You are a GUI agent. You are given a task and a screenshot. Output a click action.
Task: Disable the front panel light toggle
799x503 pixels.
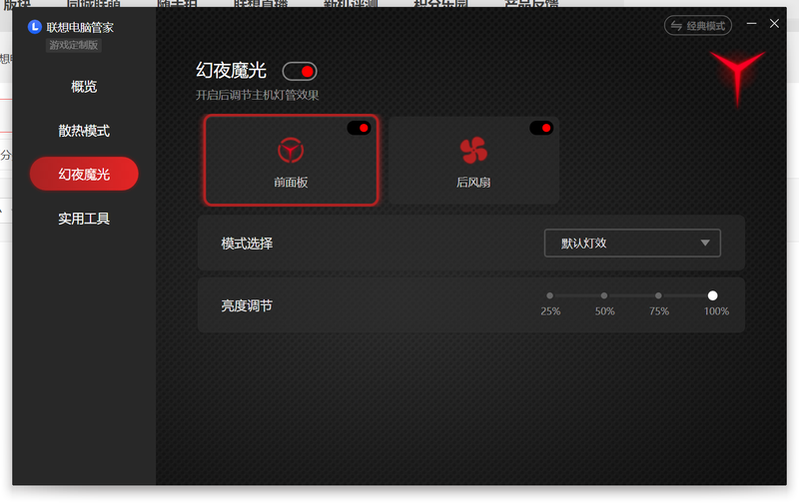point(359,128)
